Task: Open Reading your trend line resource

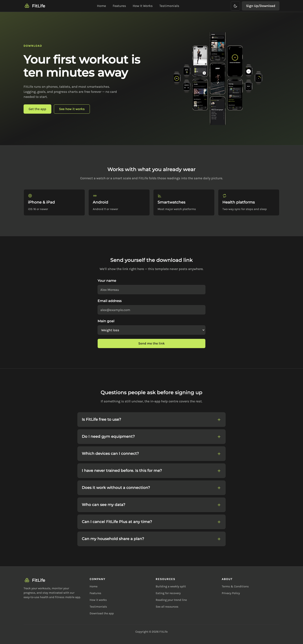Action: coord(171,600)
